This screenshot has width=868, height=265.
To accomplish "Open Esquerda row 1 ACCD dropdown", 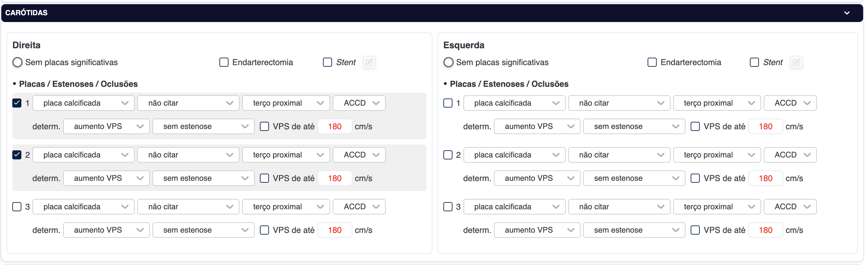I will point(790,103).
